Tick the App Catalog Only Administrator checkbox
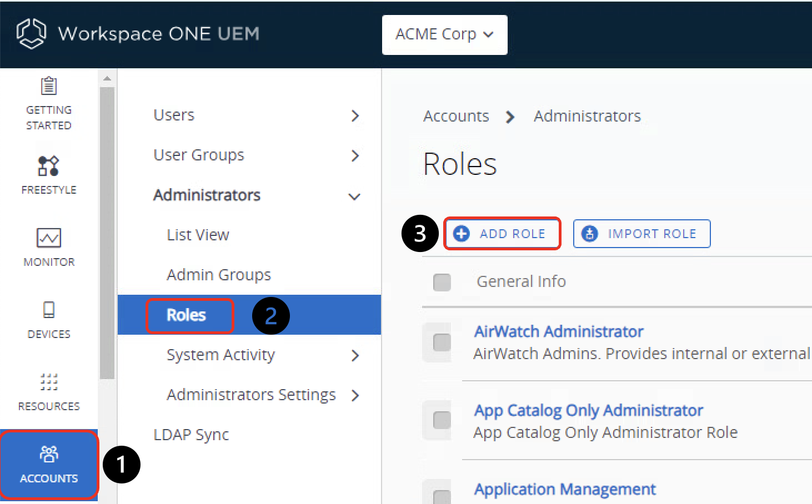Image resolution: width=812 pixels, height=504 pixels. (x=442, y=420)
